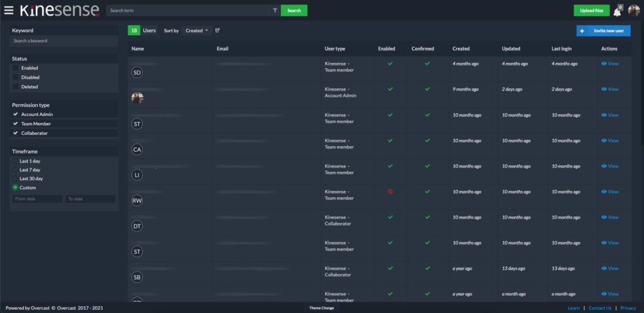Image resolution: width=644 pixels, height=313 pixels.
Task: Uncheck the Account Admin permission filter
Action: coord(16,115)
